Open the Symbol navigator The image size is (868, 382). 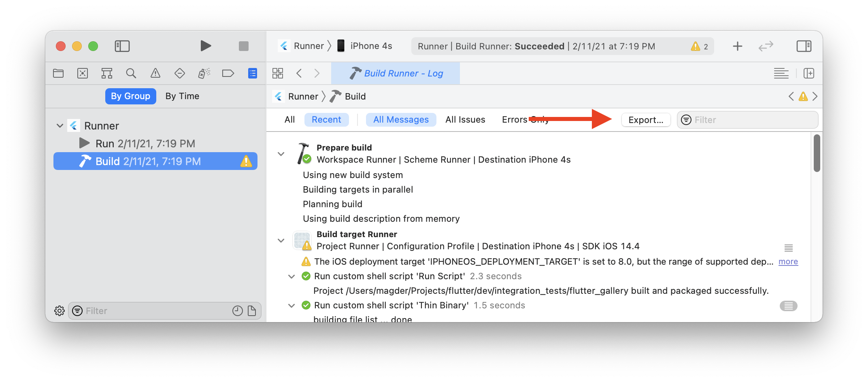coord(107,73)
